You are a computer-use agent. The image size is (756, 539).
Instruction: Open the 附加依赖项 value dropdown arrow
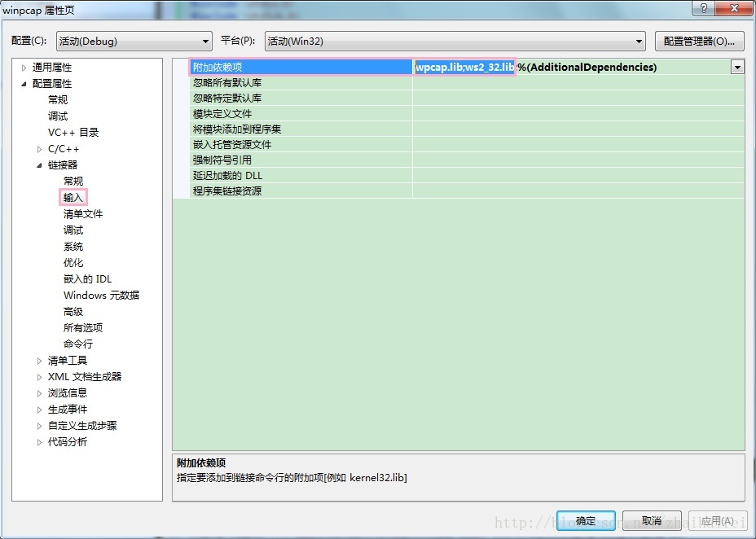tap(737, 68)
